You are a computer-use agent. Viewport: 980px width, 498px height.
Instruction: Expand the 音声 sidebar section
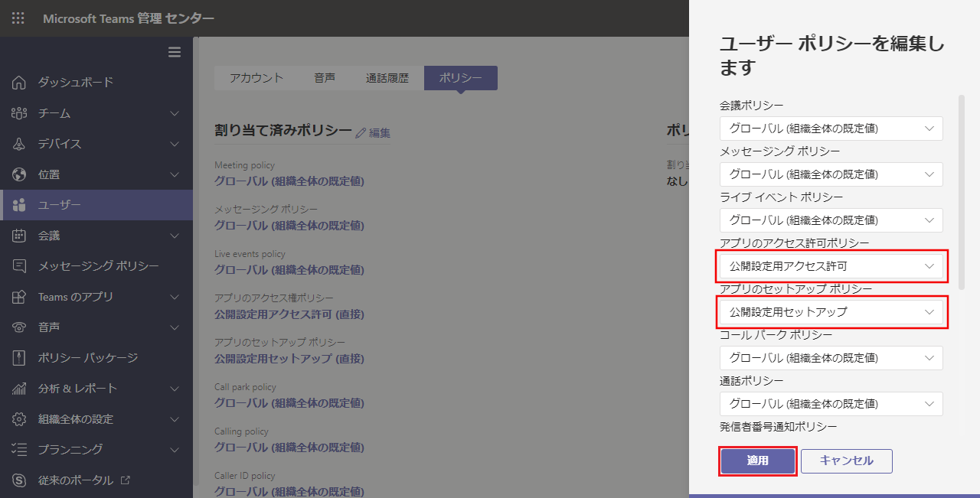click(x=175, y=327)
